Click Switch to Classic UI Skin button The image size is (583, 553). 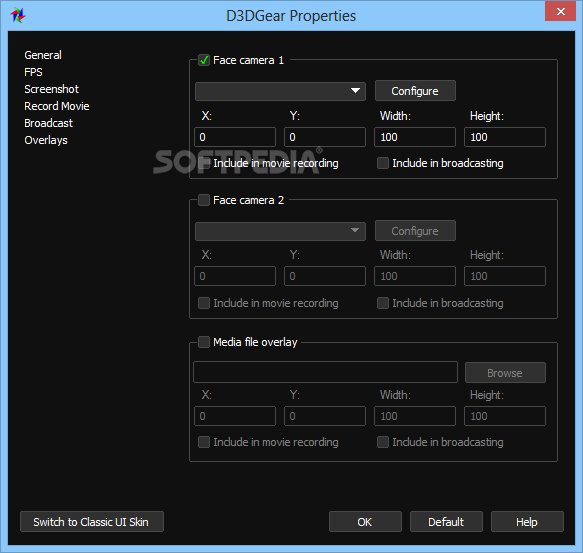[x=91, y=522]
